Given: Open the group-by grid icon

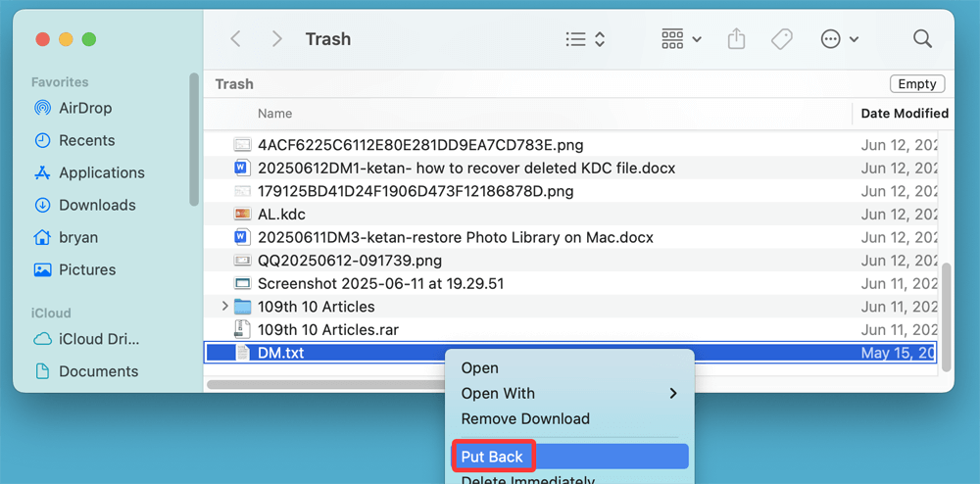Looking at the screenshot, I should [x=672, y=39].
